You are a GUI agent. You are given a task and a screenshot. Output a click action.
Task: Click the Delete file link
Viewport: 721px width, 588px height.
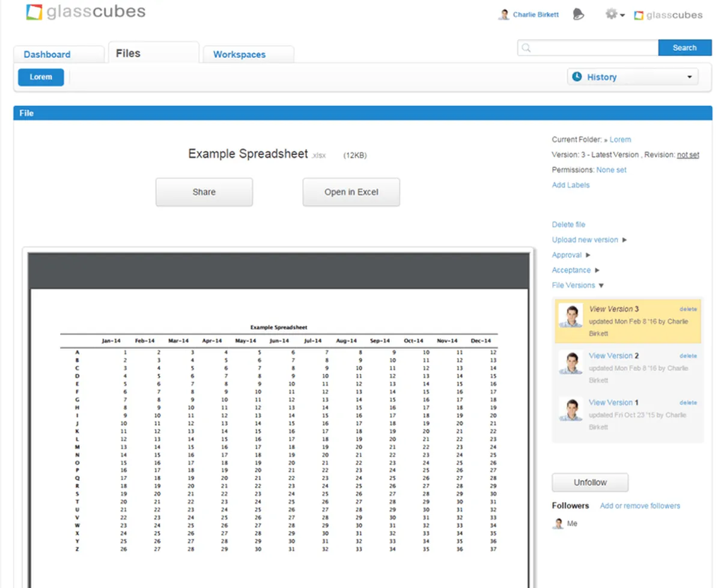tap(568, 225)
